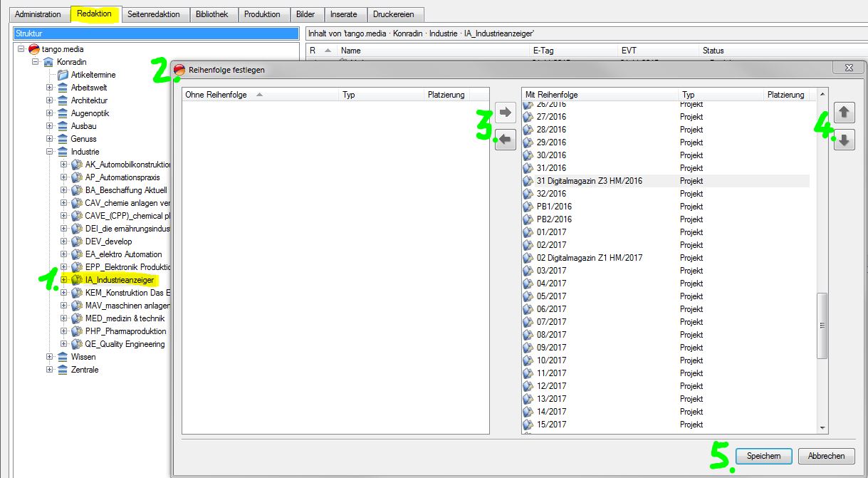The height and width of the screenshot is (478, 868).
Task: Select the Artikeltermine folder icon
Action: coord(63,75)
